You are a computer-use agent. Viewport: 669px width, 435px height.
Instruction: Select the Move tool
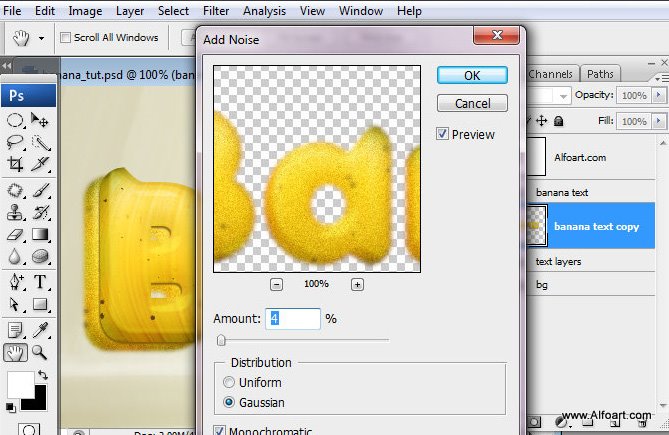click(40, 121)
